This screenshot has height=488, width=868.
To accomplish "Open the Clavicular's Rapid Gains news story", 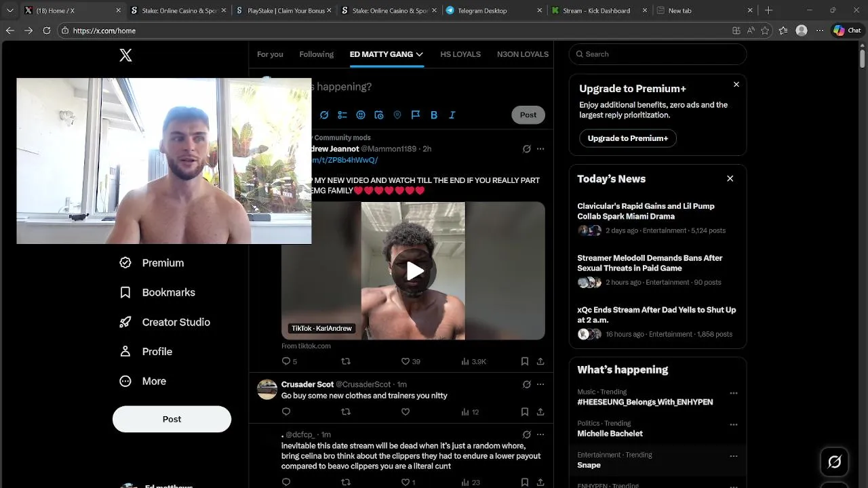I will tap(646, 211).
